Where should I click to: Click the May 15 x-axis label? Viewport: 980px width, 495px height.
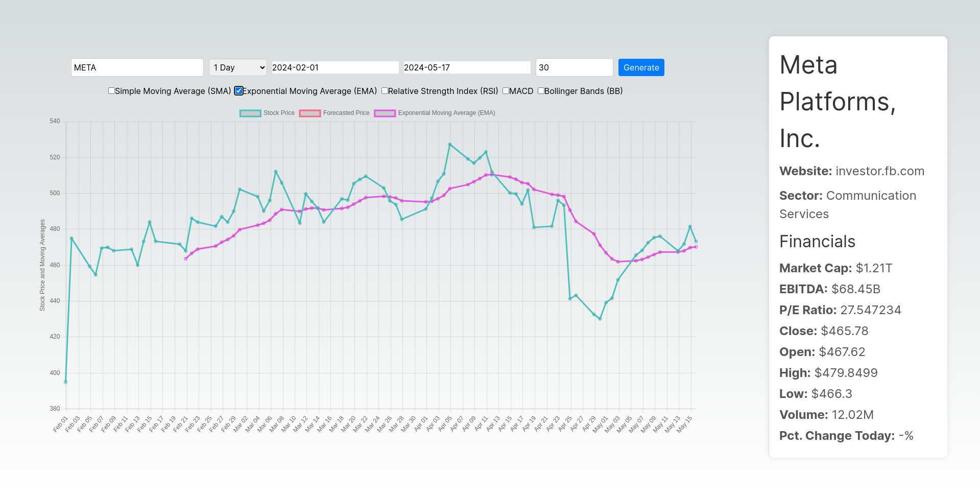tap(684, 424)
